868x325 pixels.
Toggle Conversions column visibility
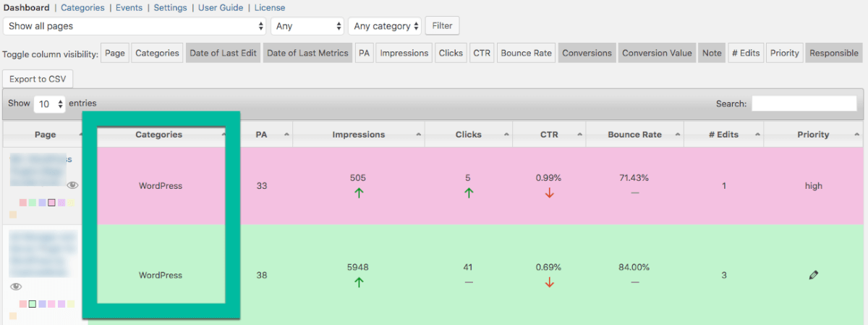tap(587, 53)
